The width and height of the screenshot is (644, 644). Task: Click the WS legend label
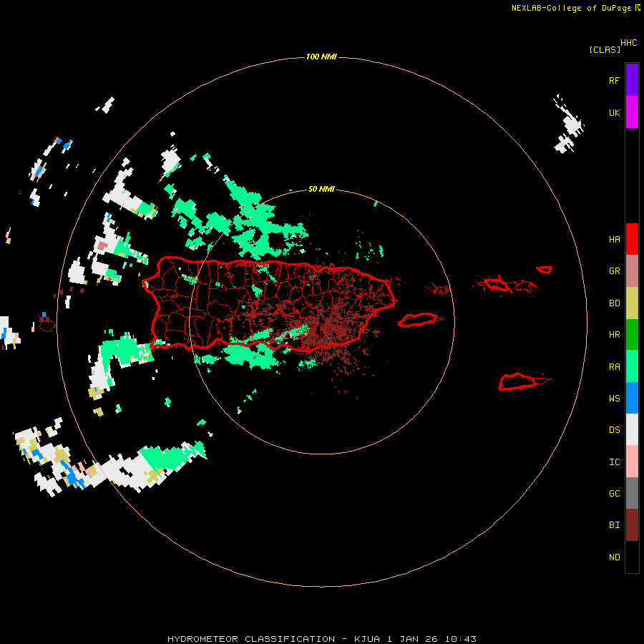[x=614, y=398]
